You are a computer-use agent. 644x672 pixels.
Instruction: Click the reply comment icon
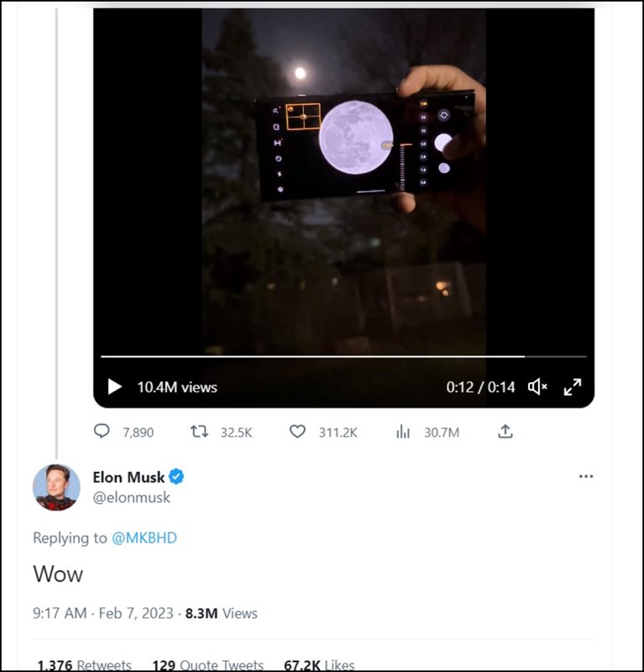tap(102, 432)
